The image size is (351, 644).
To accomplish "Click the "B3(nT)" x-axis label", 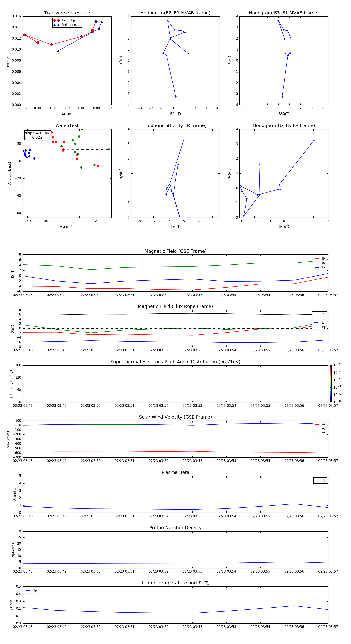I will tap(284, 114).
